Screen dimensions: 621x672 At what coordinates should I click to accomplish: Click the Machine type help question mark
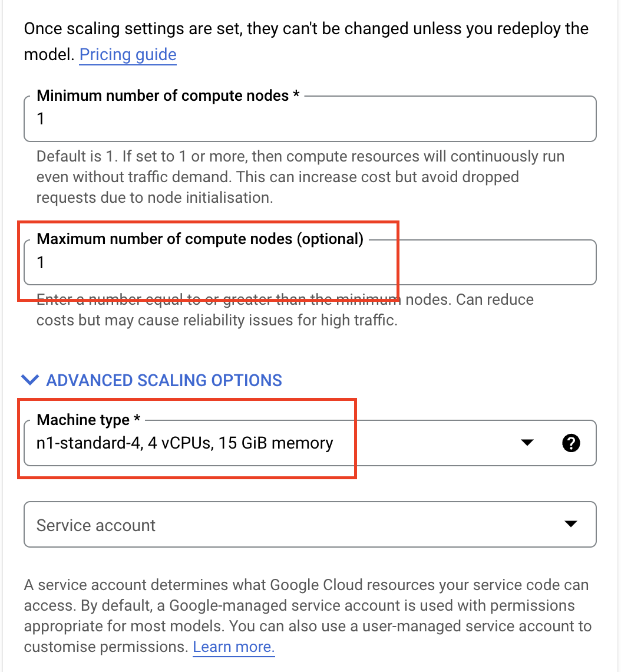coord(571,443)
